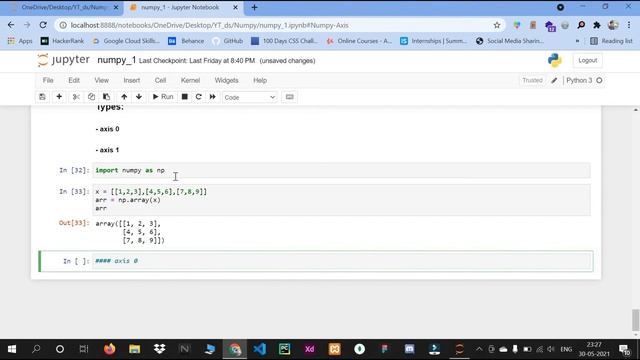Viewport: 640px width, 360px height.
Task: Open the GitHub bookmark
Action: click(x=227, y=41)
